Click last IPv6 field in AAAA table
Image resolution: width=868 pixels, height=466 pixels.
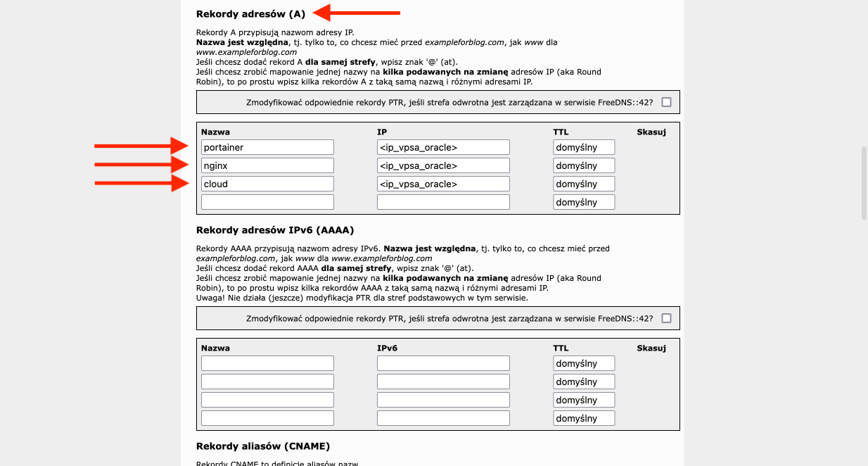pyautogui.click(x=443, y=418)
